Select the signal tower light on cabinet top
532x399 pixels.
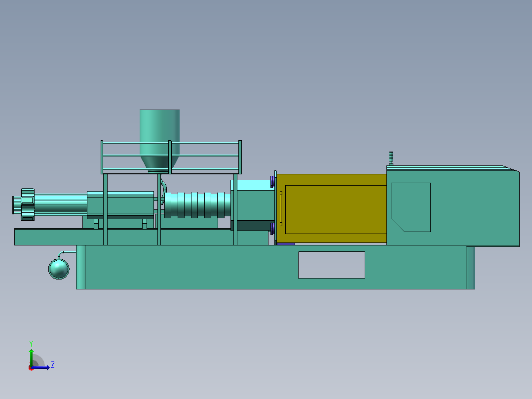(x=391, y=159)
